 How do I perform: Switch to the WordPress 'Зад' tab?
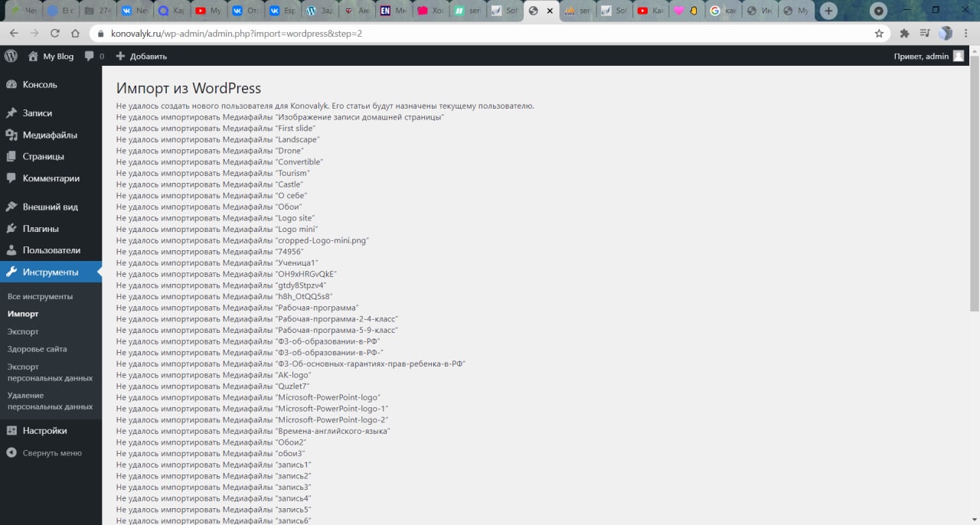coord(319,11)
